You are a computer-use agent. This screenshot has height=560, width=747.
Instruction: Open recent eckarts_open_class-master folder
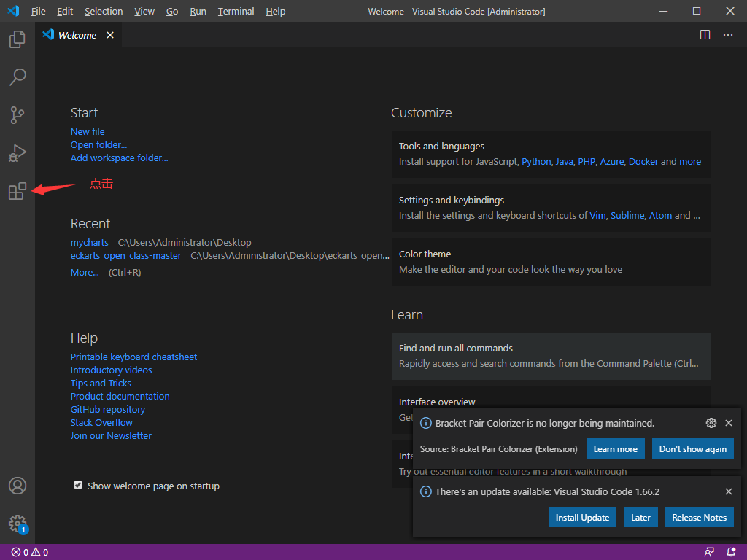tap(125, 256)
